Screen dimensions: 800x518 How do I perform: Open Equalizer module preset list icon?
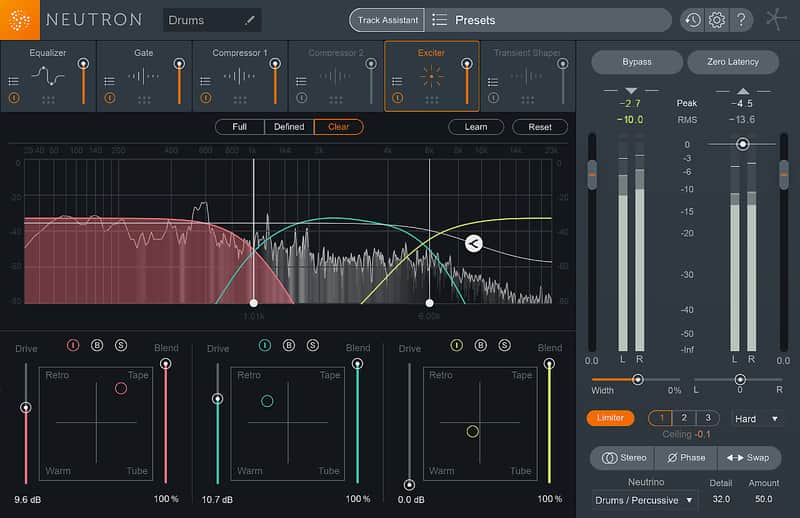tap(14, 81)
